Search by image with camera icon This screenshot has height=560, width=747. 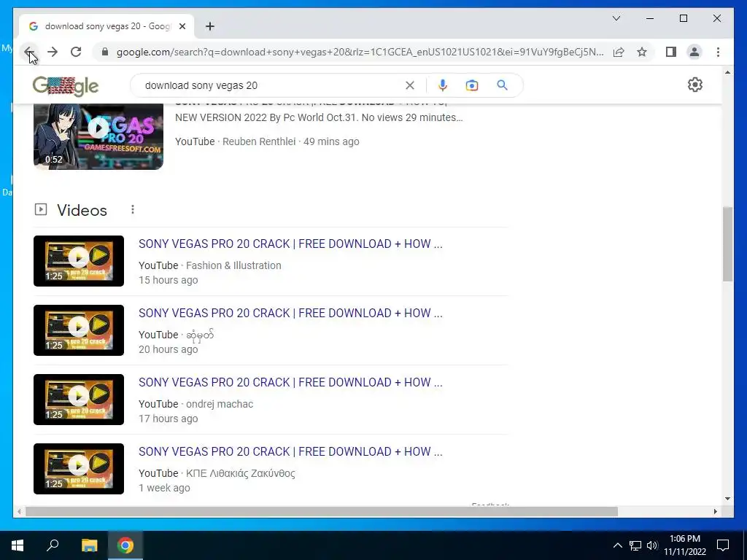(x=472, y=85)
